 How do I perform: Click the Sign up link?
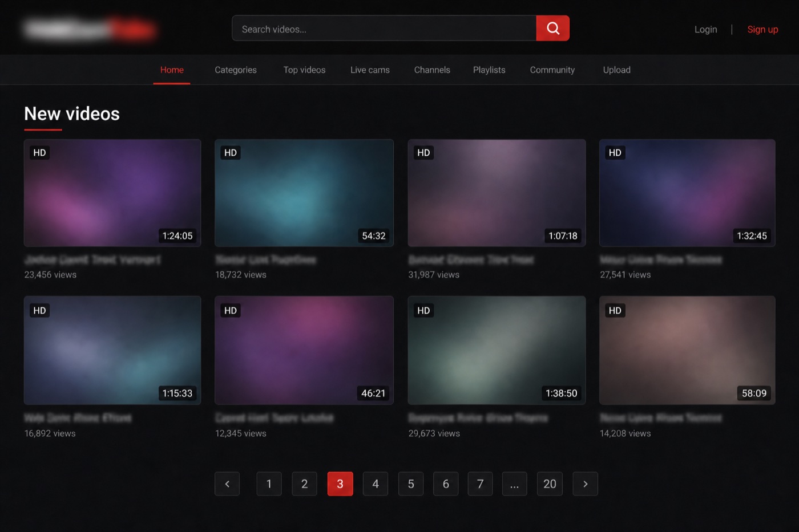762,29
